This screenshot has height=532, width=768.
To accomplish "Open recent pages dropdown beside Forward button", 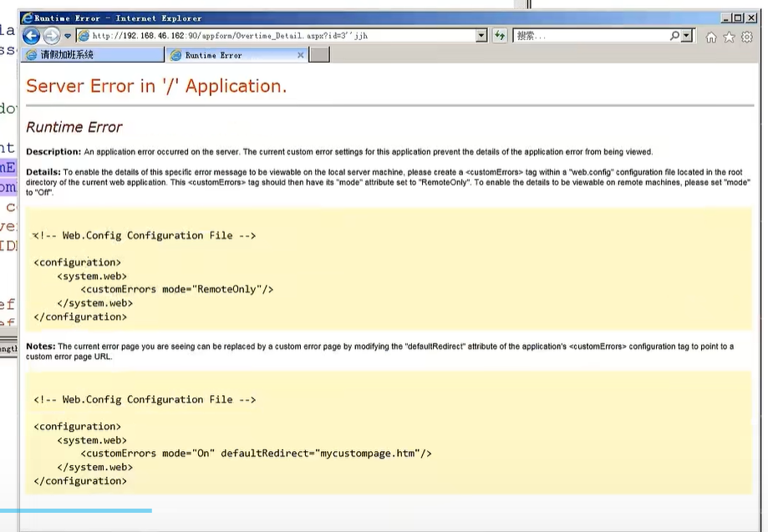I will coord(68,37).
